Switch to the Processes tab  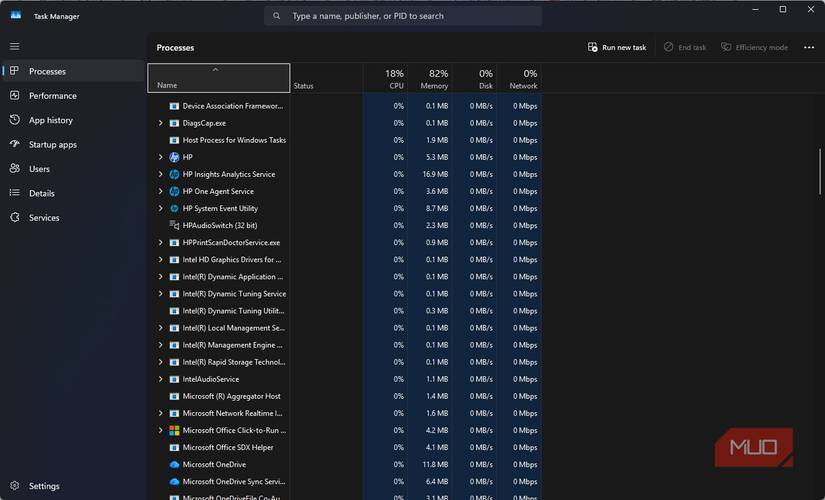click(73, 71)
